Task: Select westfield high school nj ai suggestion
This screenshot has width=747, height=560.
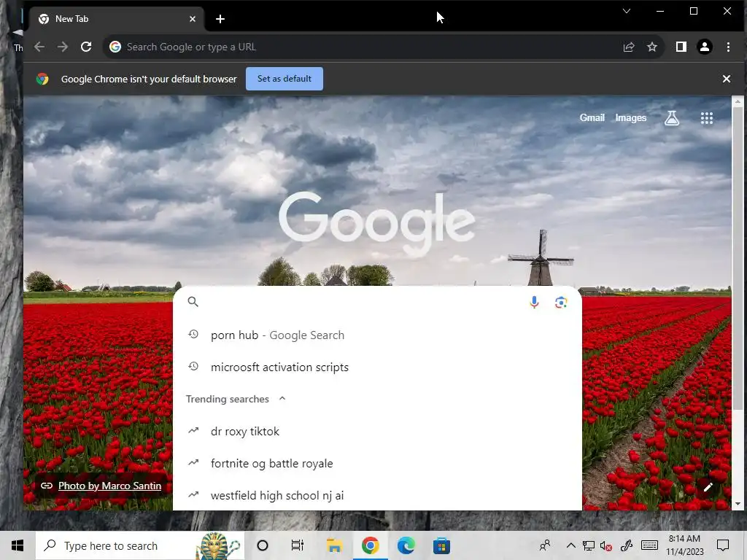Action: [377, 495]
